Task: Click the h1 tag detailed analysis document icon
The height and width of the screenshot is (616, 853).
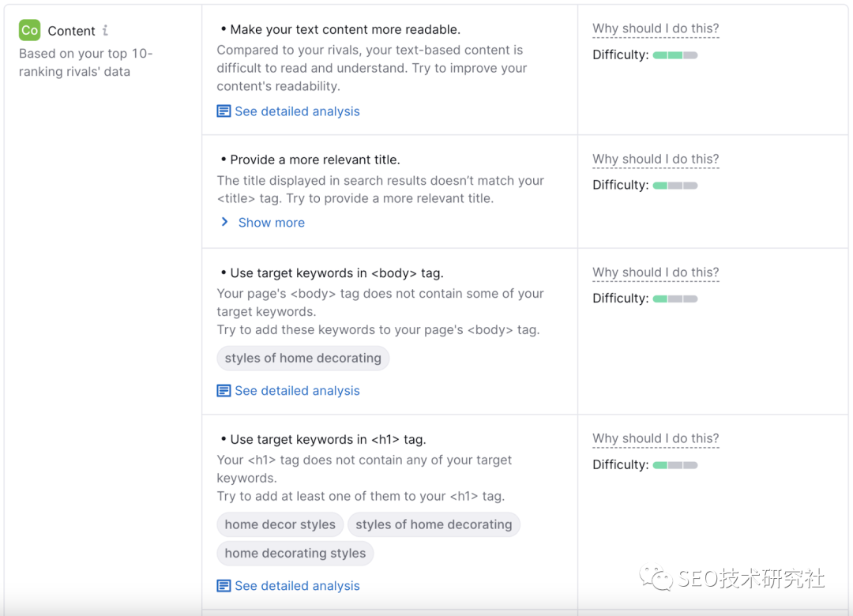Action: [x=224, y=586]
